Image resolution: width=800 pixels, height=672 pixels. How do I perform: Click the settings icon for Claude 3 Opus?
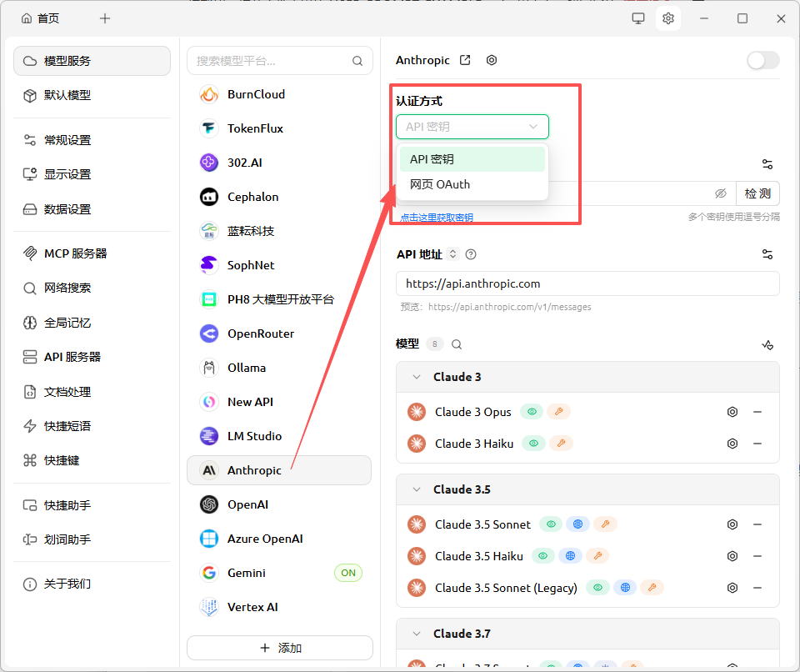(x=732, y=412)
